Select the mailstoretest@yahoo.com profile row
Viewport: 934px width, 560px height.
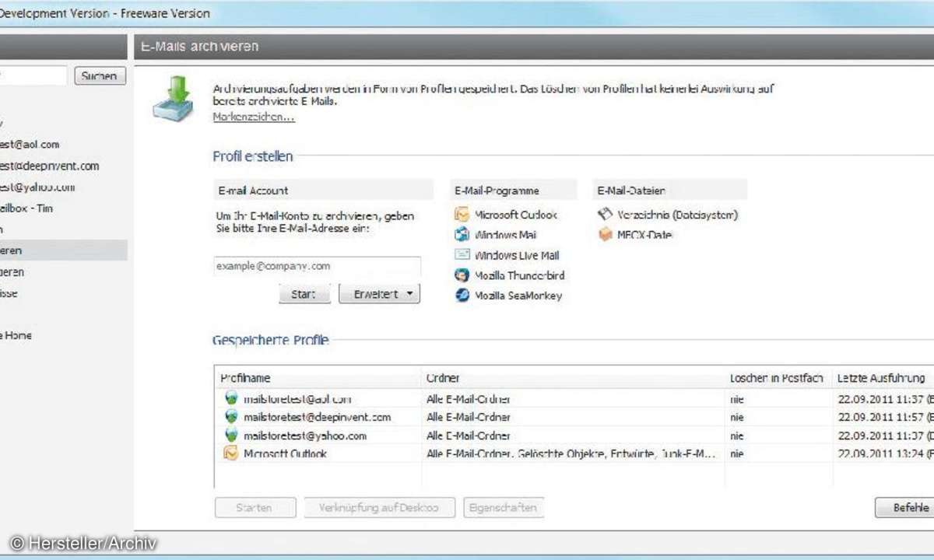[x=574, y=436]
